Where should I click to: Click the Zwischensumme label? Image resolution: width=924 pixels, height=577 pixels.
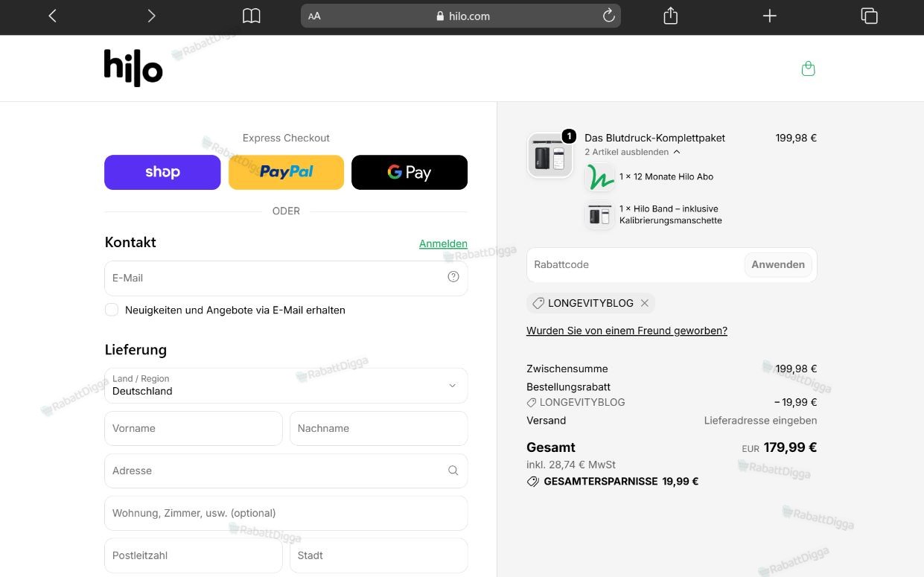pyautogui.click(x=567, y=369)
